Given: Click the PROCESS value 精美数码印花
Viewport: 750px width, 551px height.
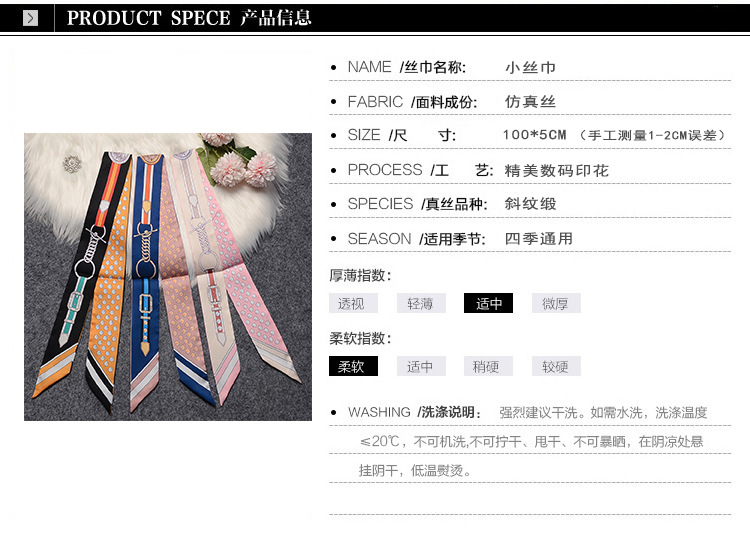Looking at the screenshot, I should pyautogui.click(x=556, y=170).
